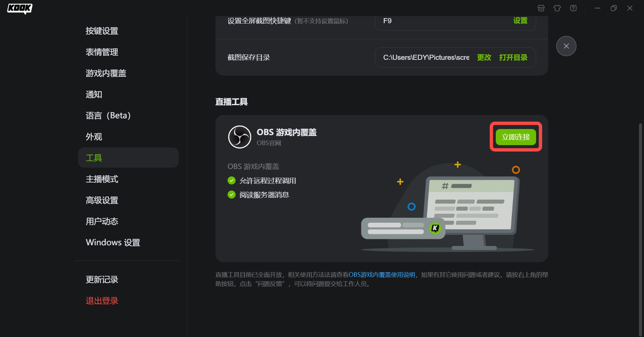Go to 通知 settings
Image resolution: width=644 pixels, height=337 pixels.
click(x=128, y=94)
